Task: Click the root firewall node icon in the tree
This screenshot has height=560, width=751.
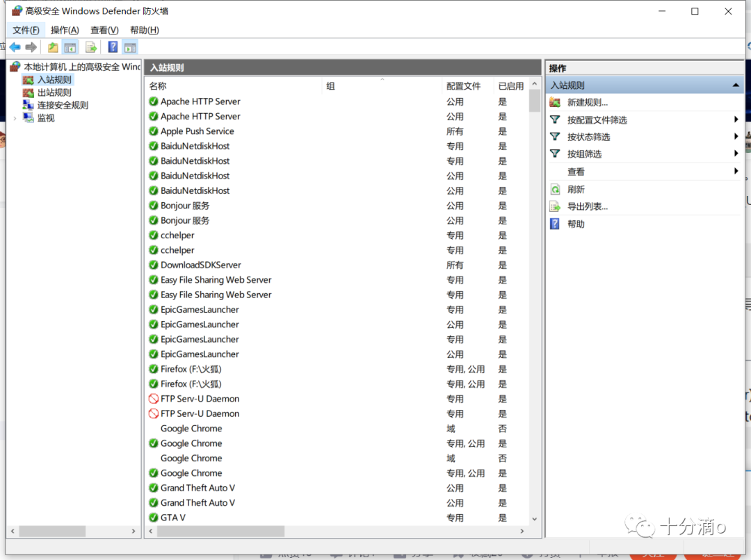Action: pos(15,67)
